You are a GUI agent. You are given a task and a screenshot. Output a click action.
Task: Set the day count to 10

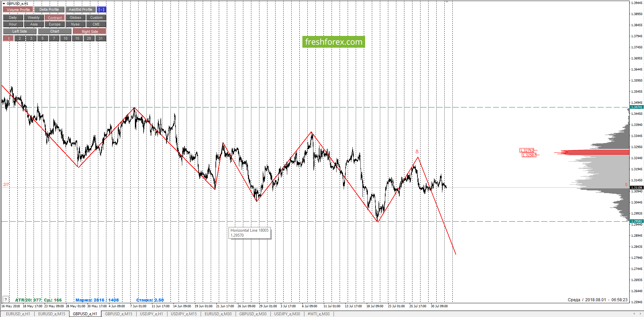pyautogui.click(x=65, y=38)
